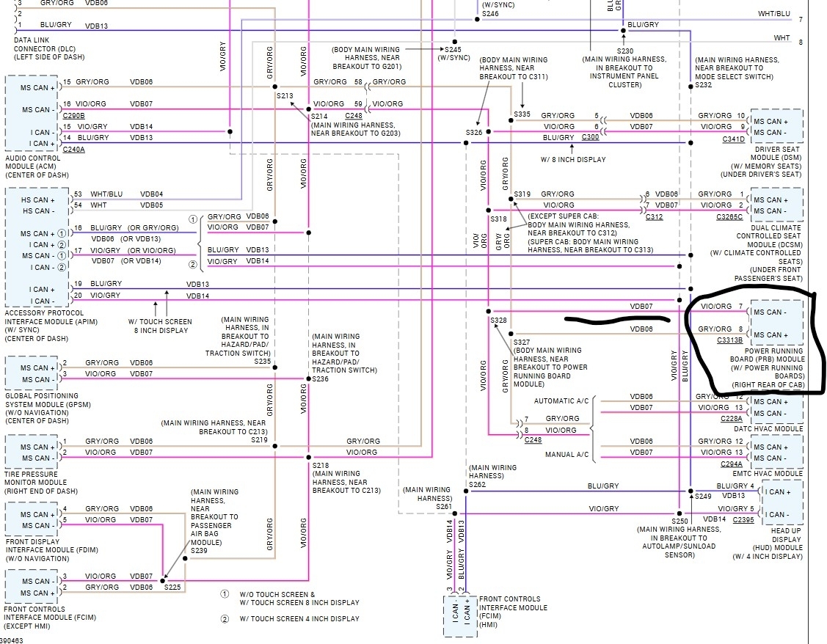Select the Tire Pressure Monitor Module box

pos(31,452)
